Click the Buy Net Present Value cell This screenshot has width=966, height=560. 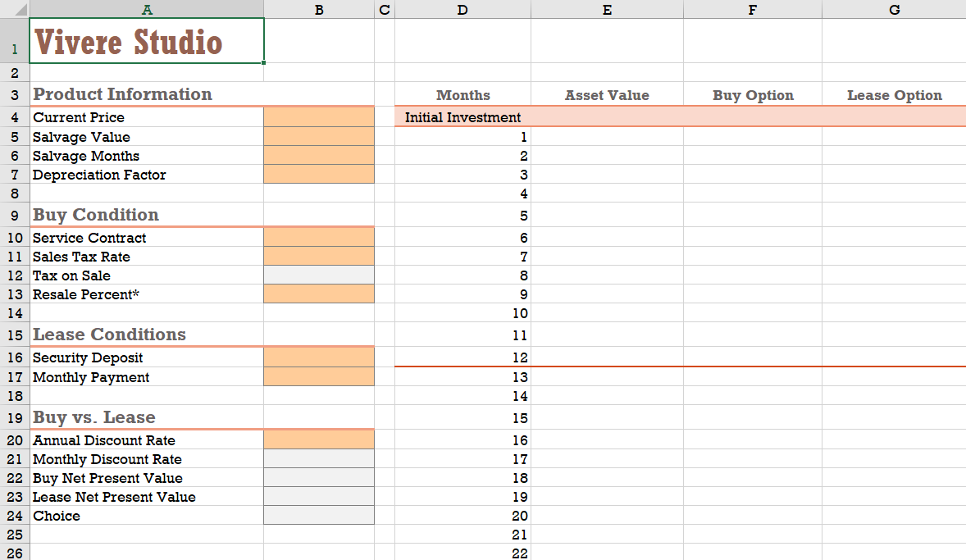click(x=318, y=477)
